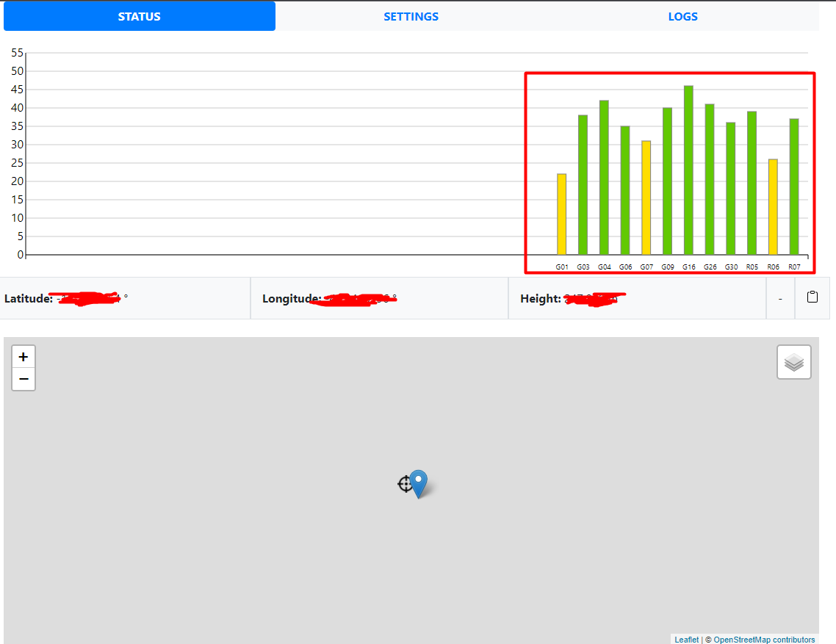Zoom out on the map
836x644 pixels.
coord(24,379)
